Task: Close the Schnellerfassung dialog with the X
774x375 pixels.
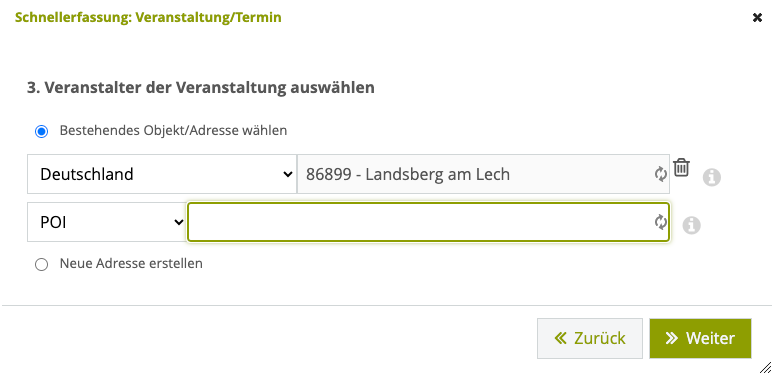Action: click(757, 18)
